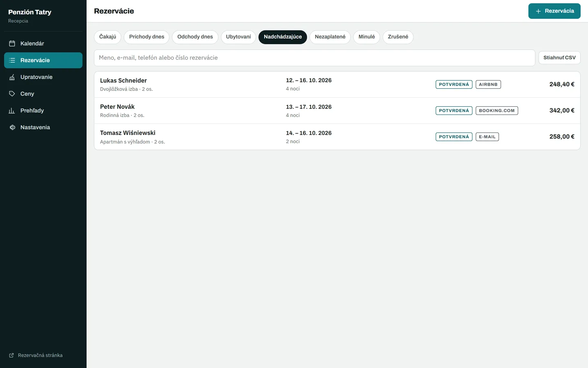
Task: Focus the reservation search field
Action: 314,58
